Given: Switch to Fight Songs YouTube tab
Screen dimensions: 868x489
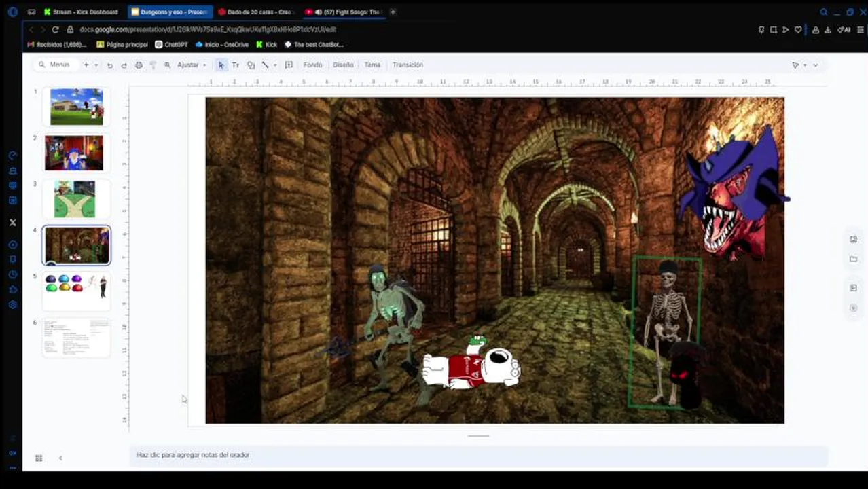Looking at the screenshot, I should 344,12.
